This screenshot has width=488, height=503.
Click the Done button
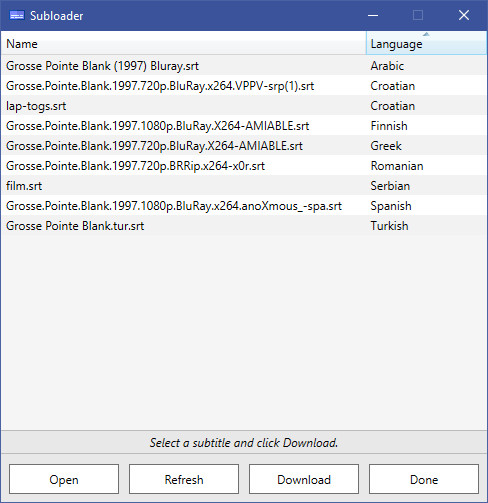(424, 479)
